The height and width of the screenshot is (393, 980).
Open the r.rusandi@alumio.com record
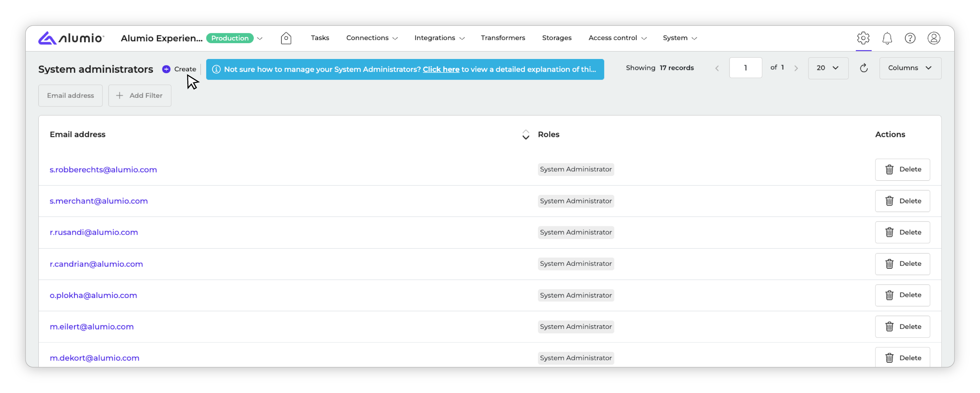tap(94, 232)
